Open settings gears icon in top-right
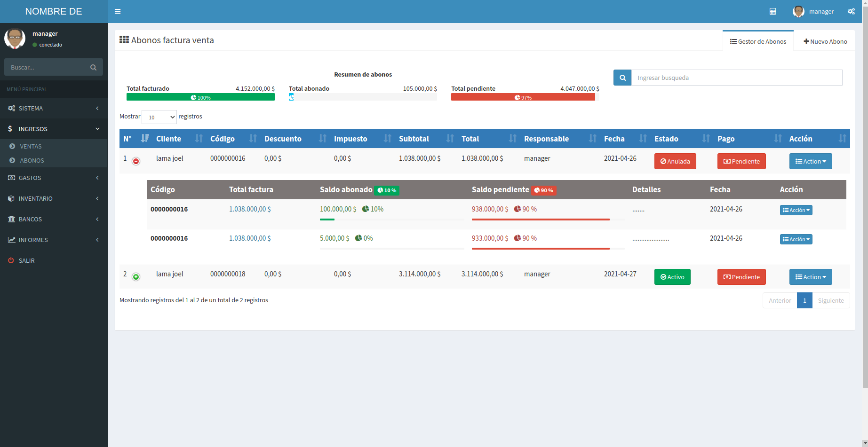Image resolution: width=868 pixels, height=447 pixels. pos(851,11)
